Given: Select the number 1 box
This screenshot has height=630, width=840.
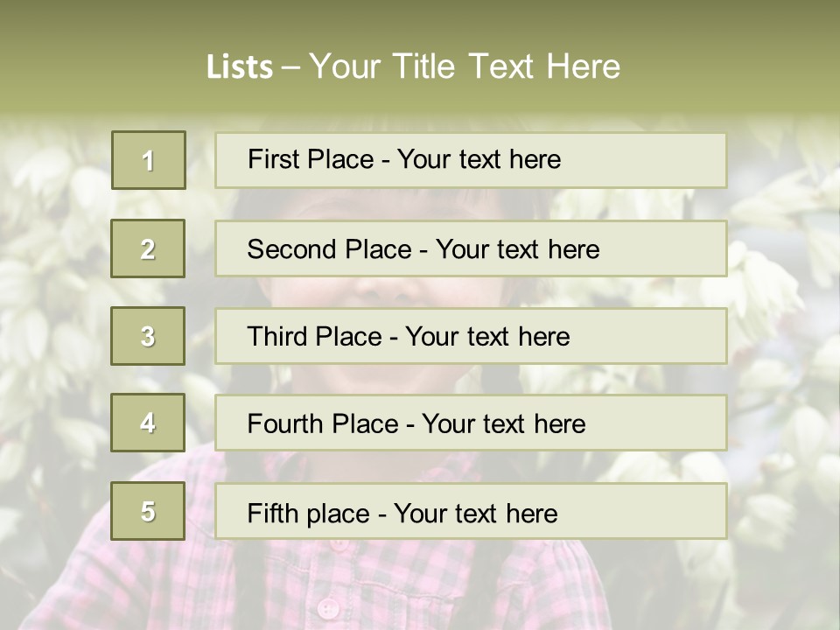Looking at the screenshot, I should point(149,160).
